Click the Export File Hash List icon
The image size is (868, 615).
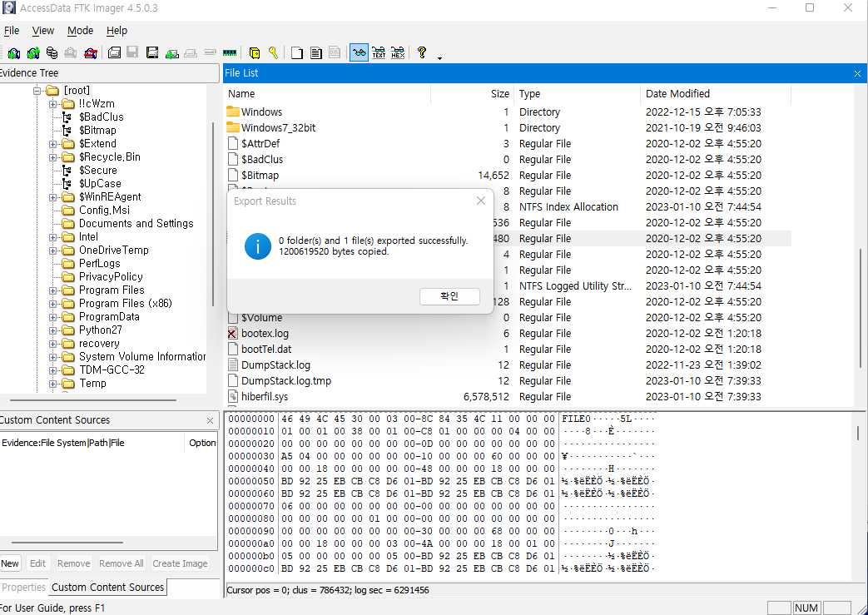(x=315, y=52)
